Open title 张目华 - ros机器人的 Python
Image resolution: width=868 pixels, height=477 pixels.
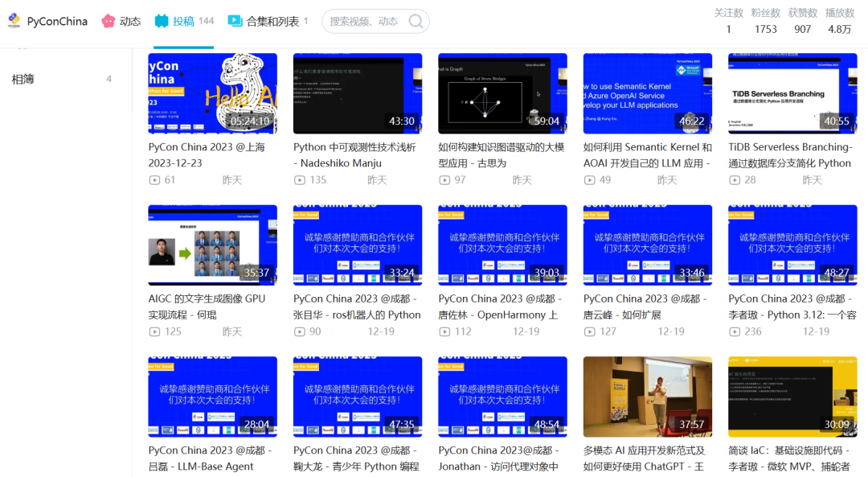click(x=357, y=306)
